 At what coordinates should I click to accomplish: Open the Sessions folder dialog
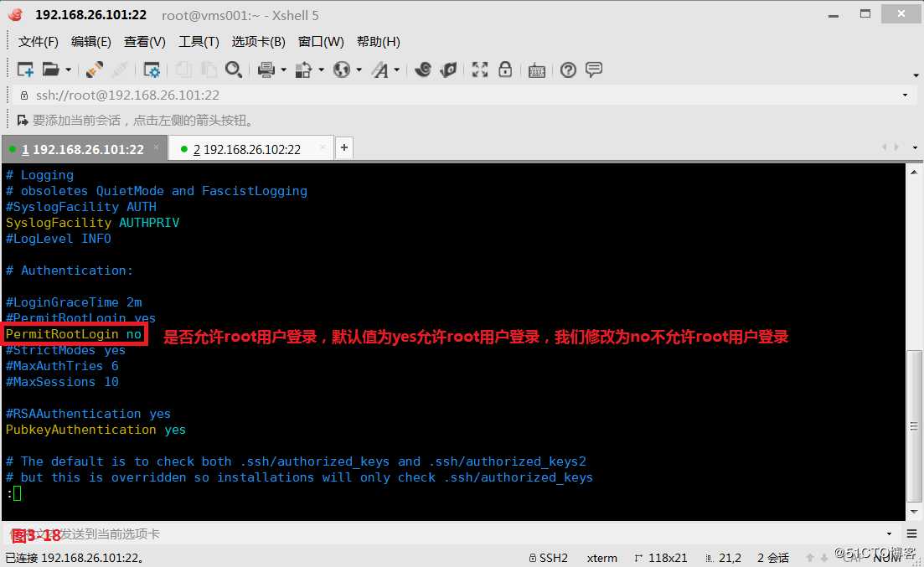(x=49, y=70)
